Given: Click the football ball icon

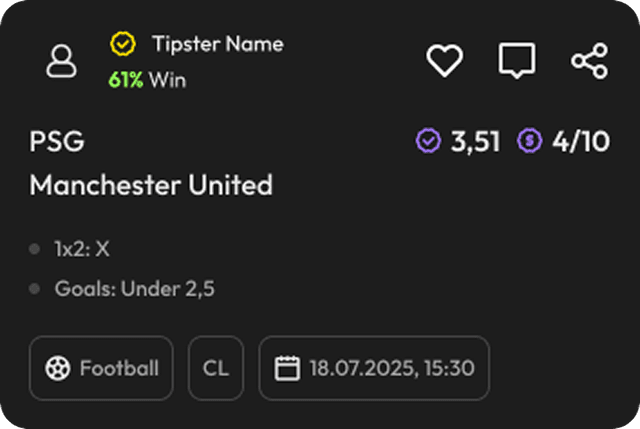Looking at the screenshot, I should click(57, 368).
